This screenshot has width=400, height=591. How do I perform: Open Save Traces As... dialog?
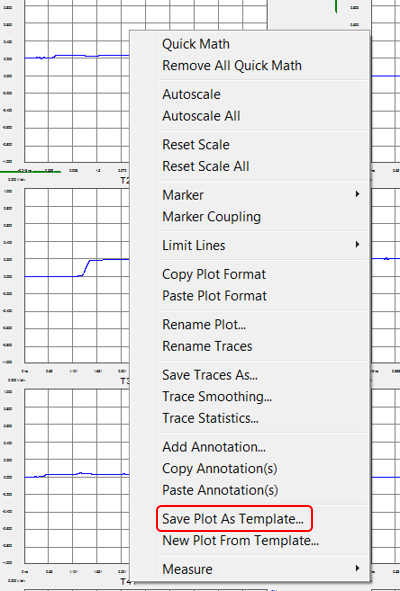click(210, 375)
